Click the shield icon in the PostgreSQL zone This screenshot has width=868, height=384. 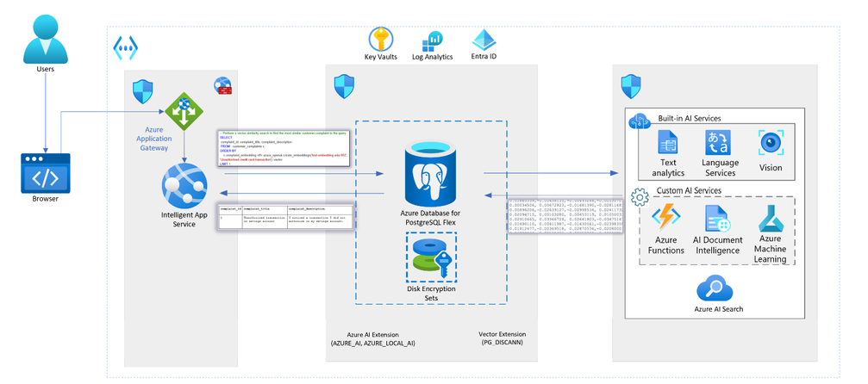344,87
